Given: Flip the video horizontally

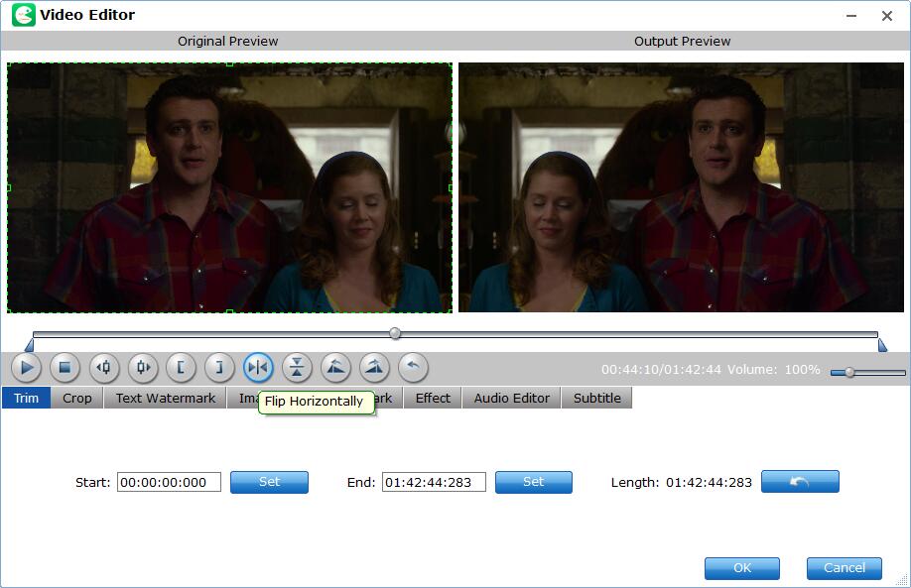Looking at the screenshot, I should [x=258, y=368].
